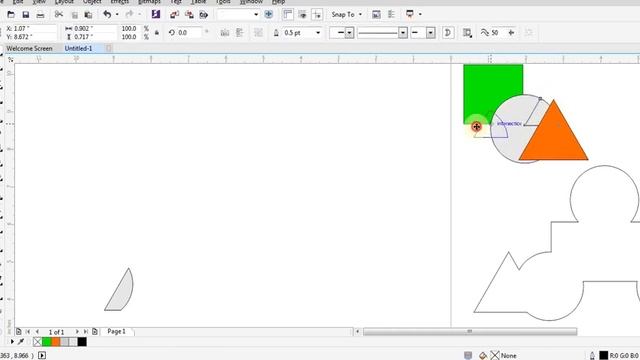
Task: Click the Open file icon
Action: click(11, 15)
